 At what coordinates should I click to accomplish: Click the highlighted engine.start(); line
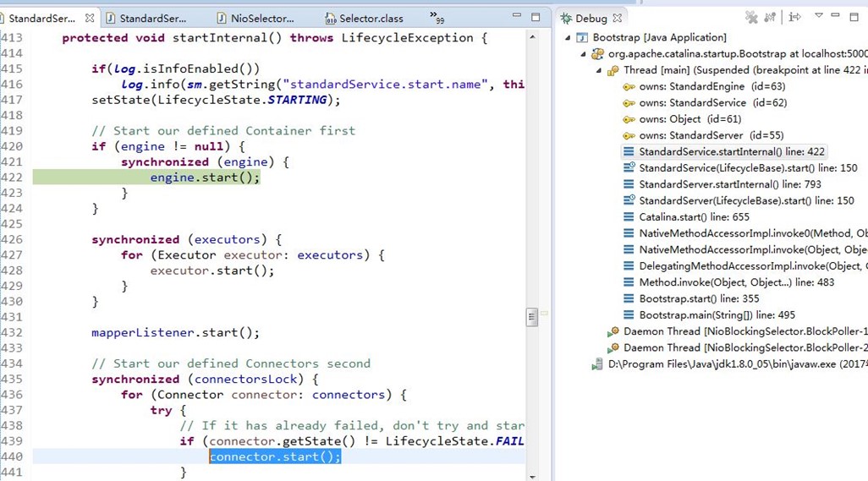click(205, 178)
